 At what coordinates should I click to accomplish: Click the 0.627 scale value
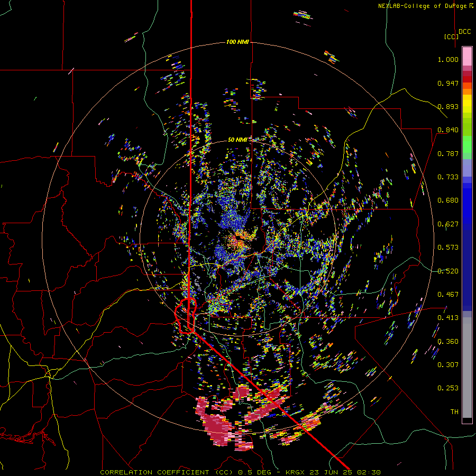click(x=448, y=224)
